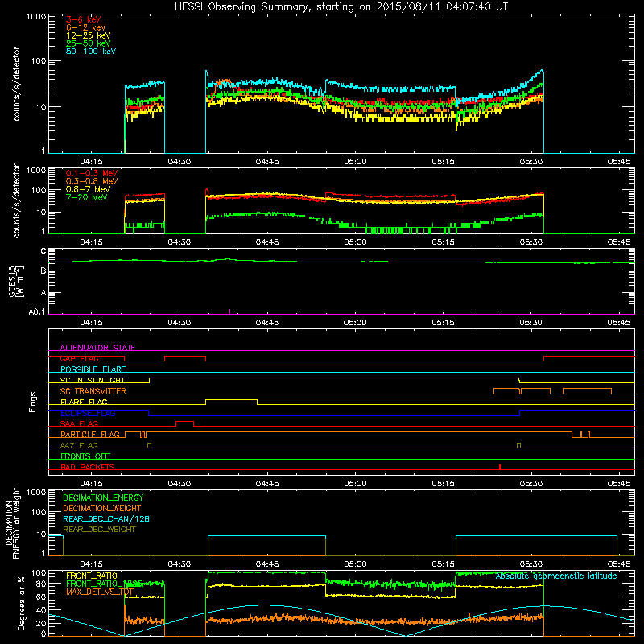644x644 pixels.
Task: Select the BAD_PACKETS flag label
Action: coord(88,467)
